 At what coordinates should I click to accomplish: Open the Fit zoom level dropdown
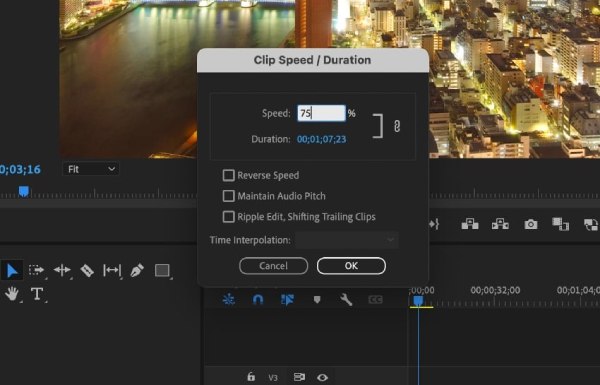tap(91, 169)
